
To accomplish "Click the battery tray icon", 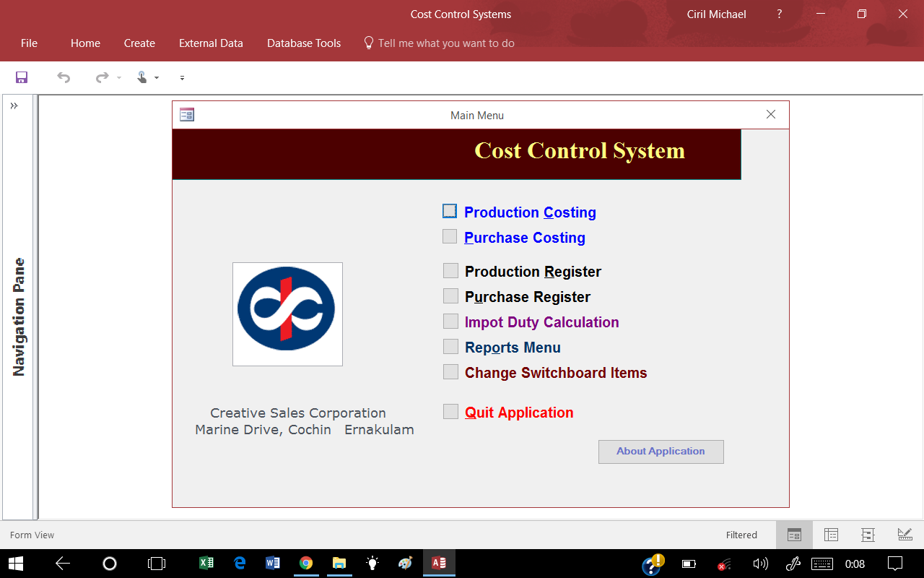I will [x=689, y=564].
